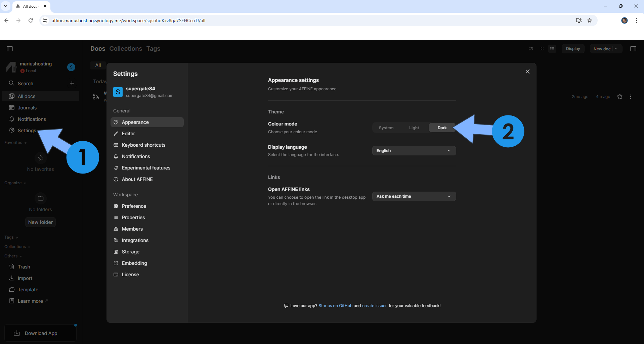Click the plus icon next to Search

(x=72, y=83)
